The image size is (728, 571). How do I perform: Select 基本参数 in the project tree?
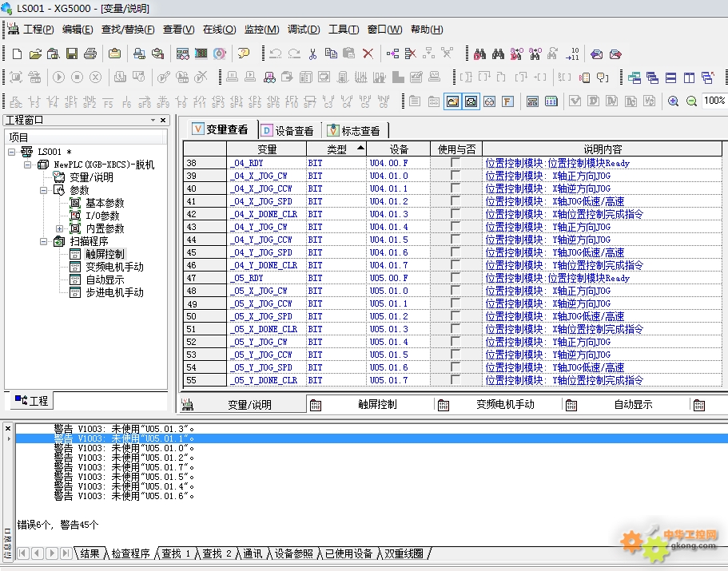click(x=105, y=203)
